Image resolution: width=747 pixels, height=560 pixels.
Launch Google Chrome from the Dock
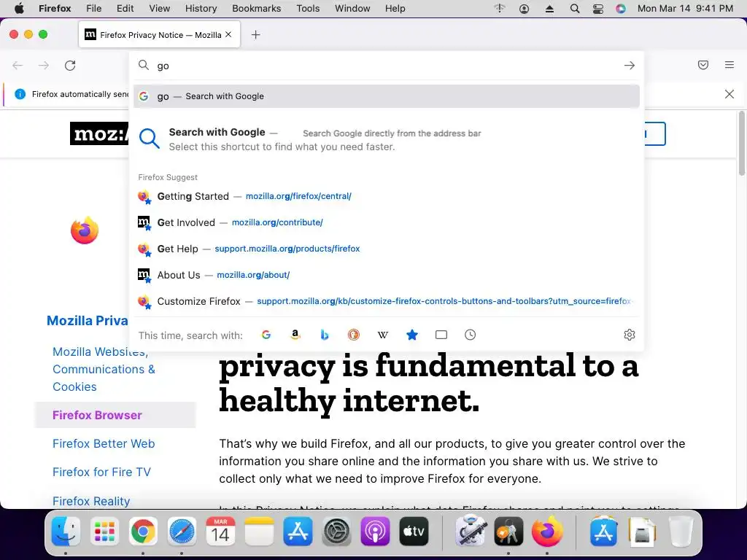tap(143, 531)
